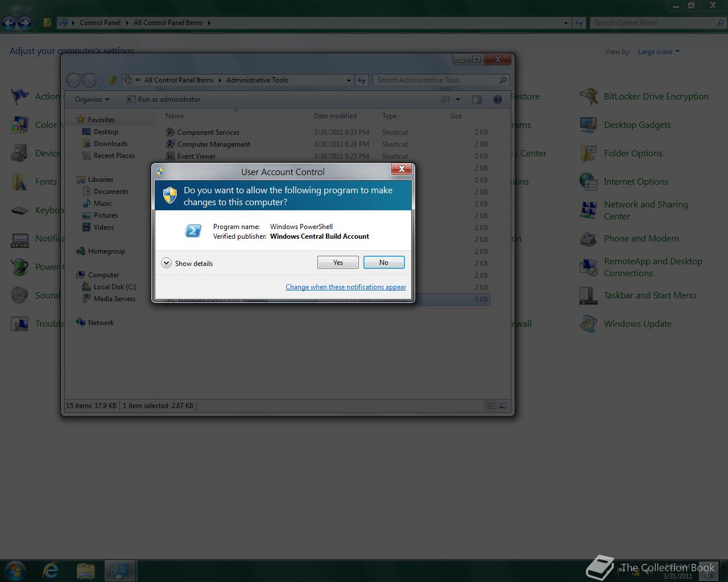728x582 pixels.
Task: Open 'Change when these notifications appear' link
Action: pyautogui.click(x=346, y=287)
